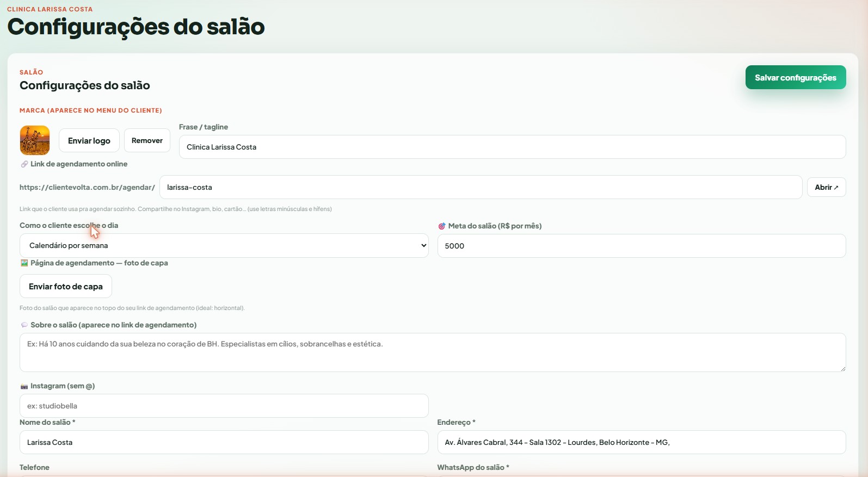Image resolution: width=868 pixels, height=477 pixels.
Task: Click the resize handle of Sobre o salão textarea
Action: point(842,368)
